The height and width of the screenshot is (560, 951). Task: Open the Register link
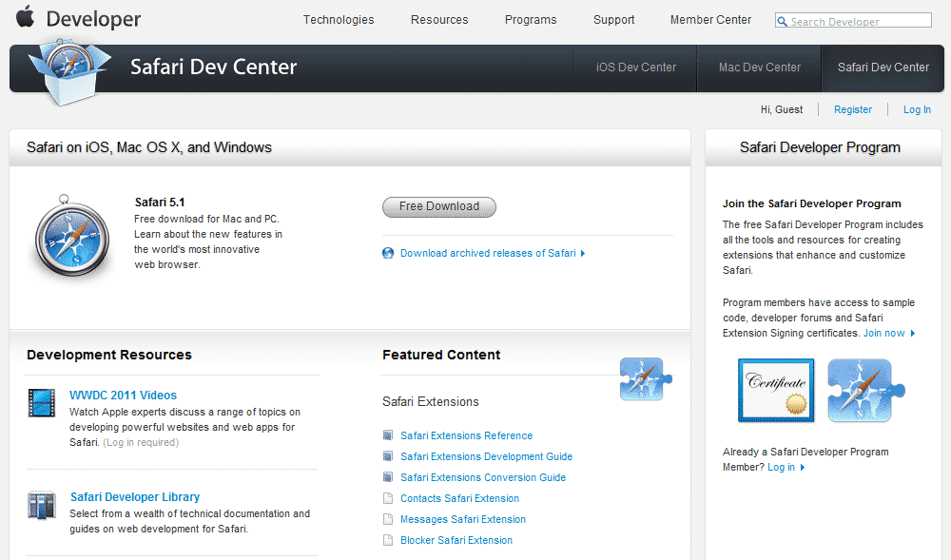pyautogui.click(x=853, y=109)
